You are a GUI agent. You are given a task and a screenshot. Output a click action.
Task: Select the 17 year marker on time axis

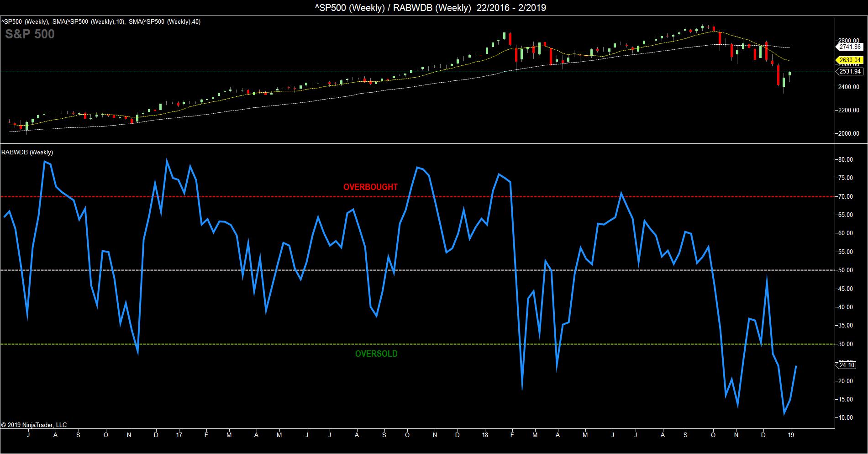click(179, 435)
